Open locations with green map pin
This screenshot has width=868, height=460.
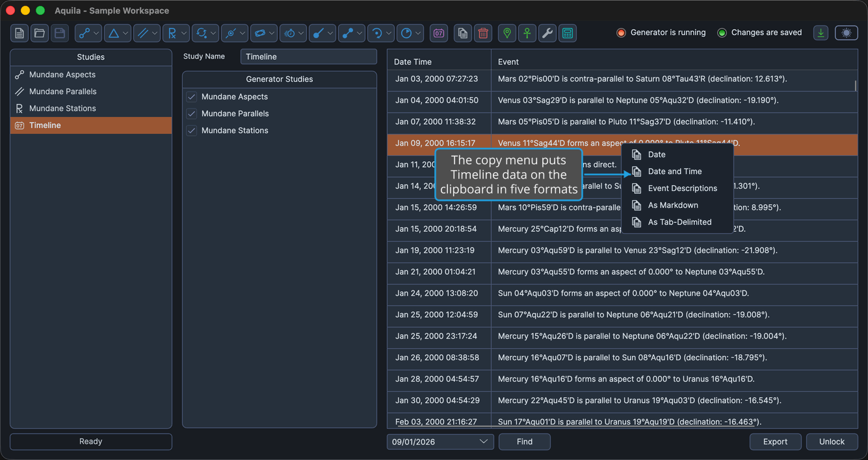coord(506,33)
